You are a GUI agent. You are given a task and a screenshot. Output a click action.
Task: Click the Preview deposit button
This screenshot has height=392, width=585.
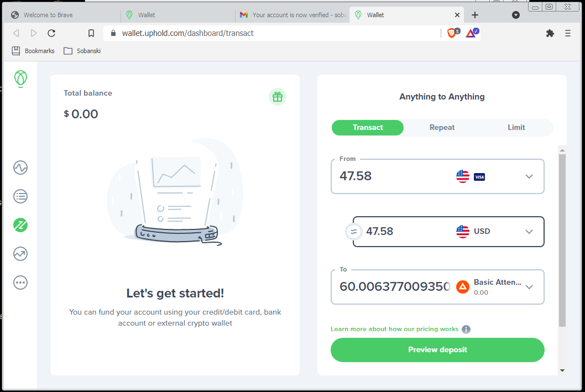[x=437, y=350]
